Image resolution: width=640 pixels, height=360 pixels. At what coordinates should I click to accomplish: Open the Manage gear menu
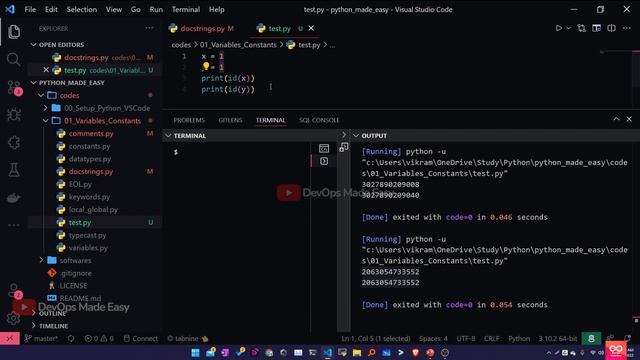click(x=13, y=318)
